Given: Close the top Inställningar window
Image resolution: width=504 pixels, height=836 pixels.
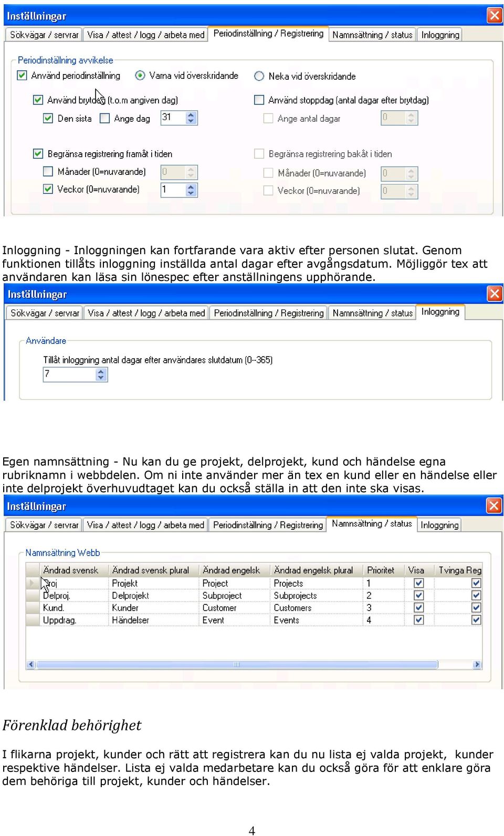Looking at the screenshot, I should point(495,15).
